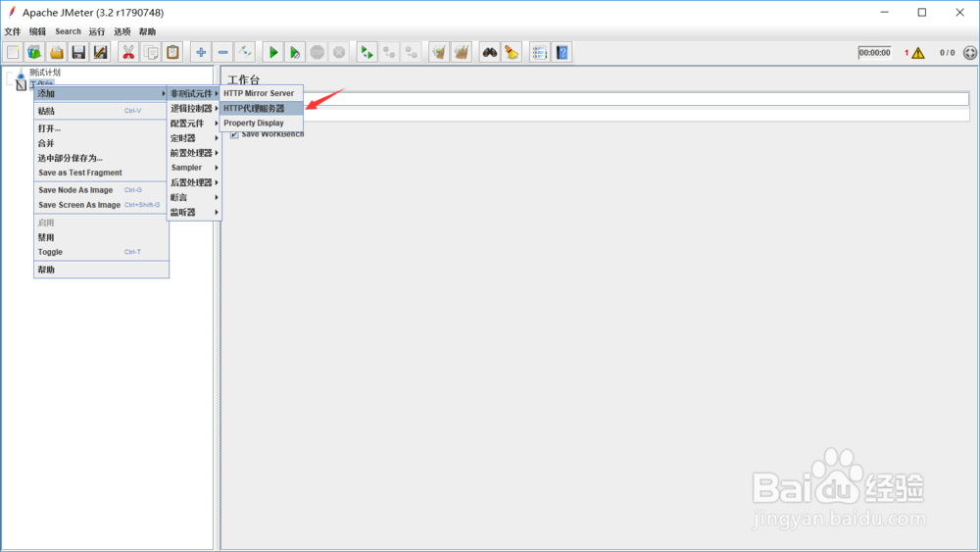Screen dimensions: 980x552
Task: Choose HTTP代理服务器 from the submenu
Action: tap(262, 108)
